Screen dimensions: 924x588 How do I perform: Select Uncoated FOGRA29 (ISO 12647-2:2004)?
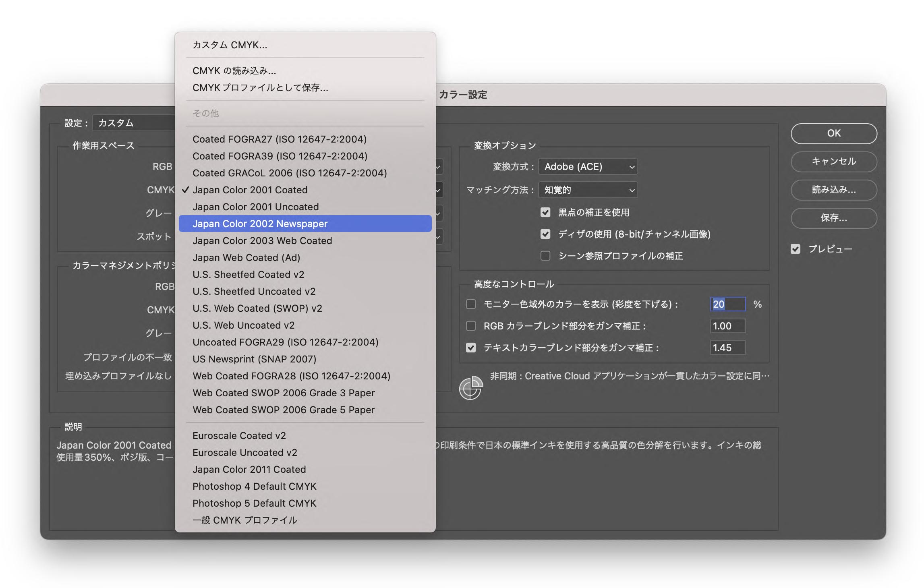[305, 342]
